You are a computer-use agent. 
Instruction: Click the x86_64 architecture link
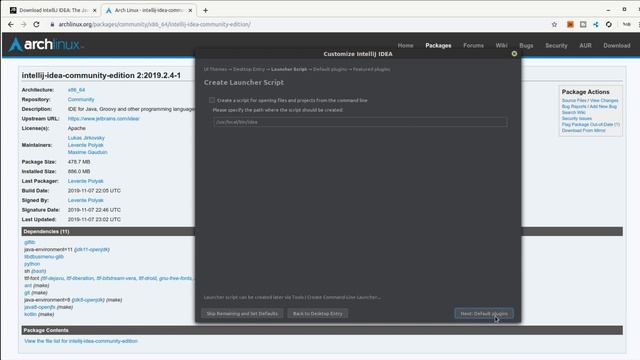(x=76, y=90)
